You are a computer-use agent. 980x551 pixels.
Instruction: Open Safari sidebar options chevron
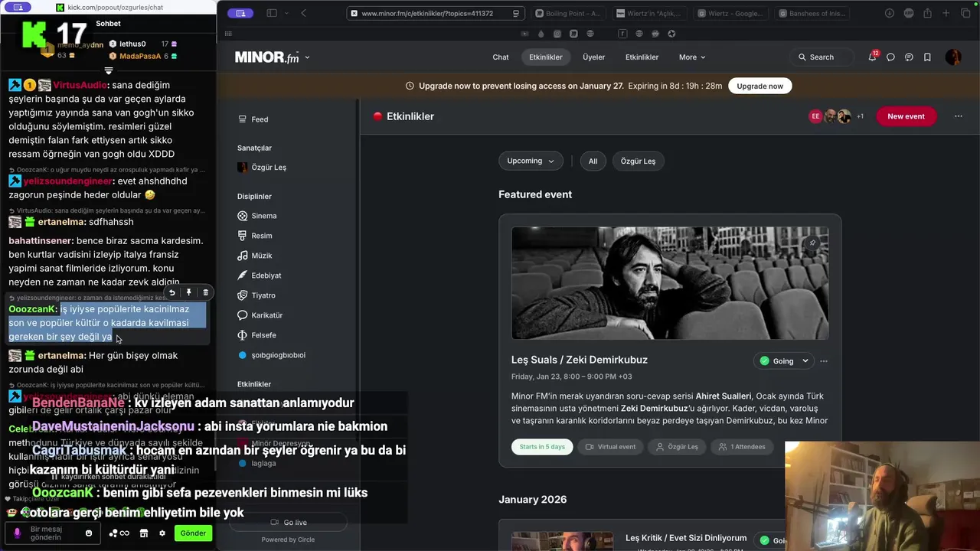pyautogui.click(x=287, y=13)
